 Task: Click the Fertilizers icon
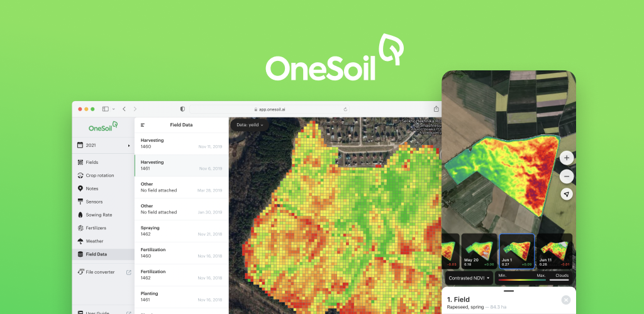tap(80, 228)
